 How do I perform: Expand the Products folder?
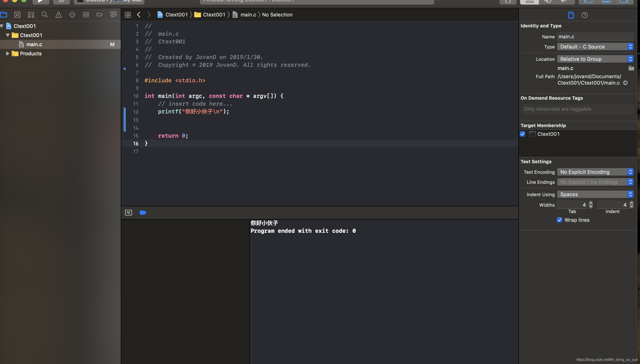pos(8,54)
